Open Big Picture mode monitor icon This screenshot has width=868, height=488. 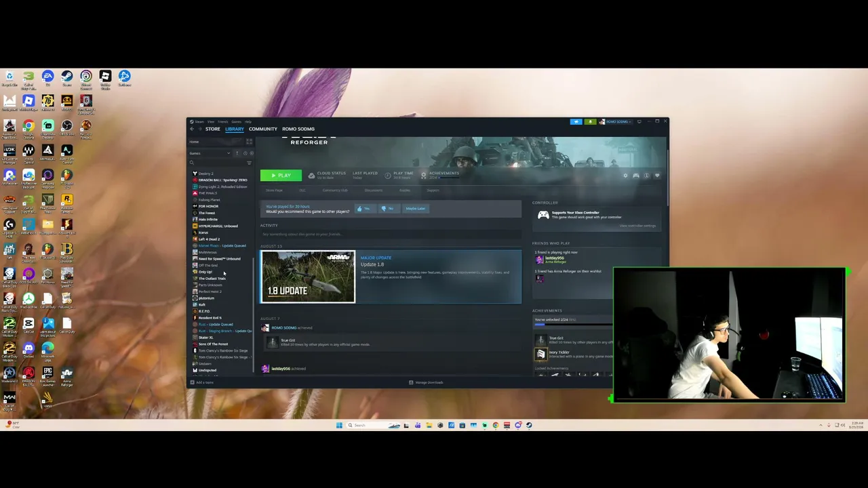(x=639, y=122)
